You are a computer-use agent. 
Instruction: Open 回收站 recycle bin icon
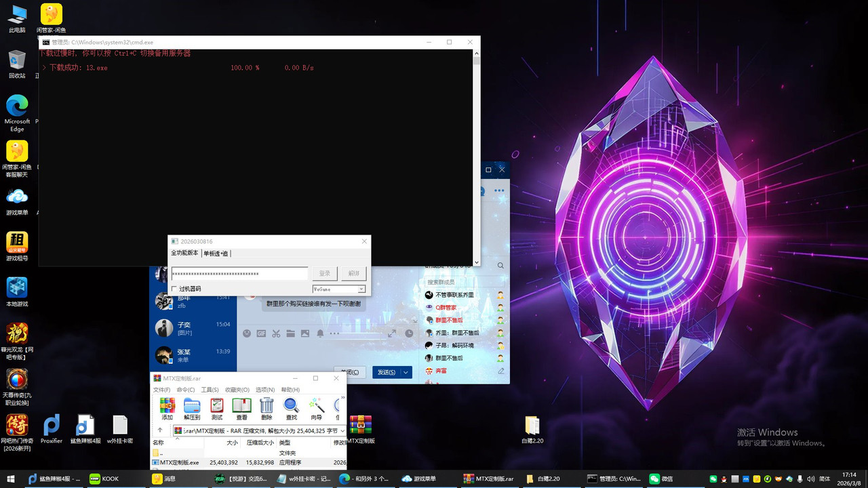pyautogui.click(x=17, y=64)
